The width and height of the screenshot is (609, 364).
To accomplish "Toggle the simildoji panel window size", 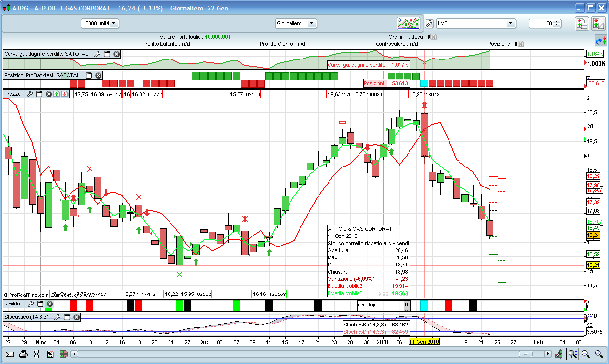I will [39, 304].
